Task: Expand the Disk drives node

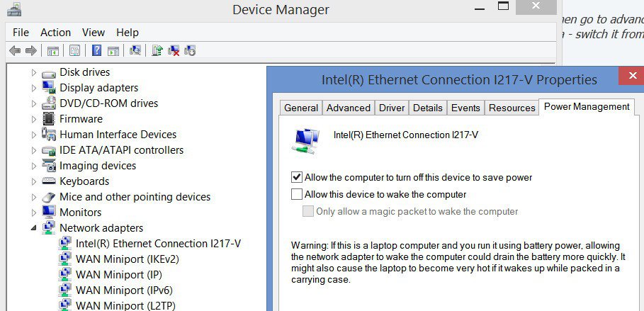Action: point(34,73)
